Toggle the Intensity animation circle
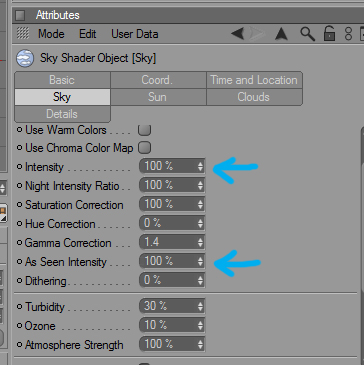Screen dimensions: 364x365 [19, 167]
